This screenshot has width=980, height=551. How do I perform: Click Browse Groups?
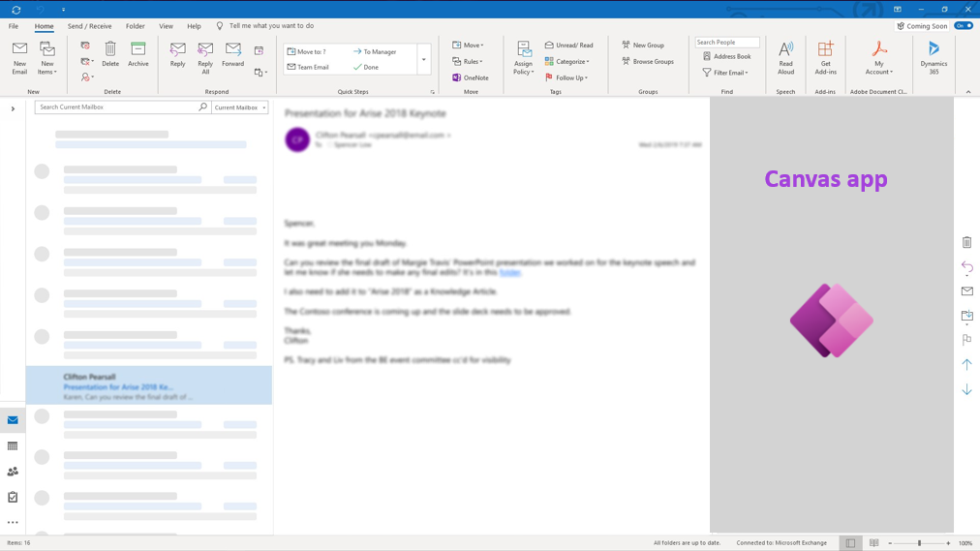tap(648, 61)
